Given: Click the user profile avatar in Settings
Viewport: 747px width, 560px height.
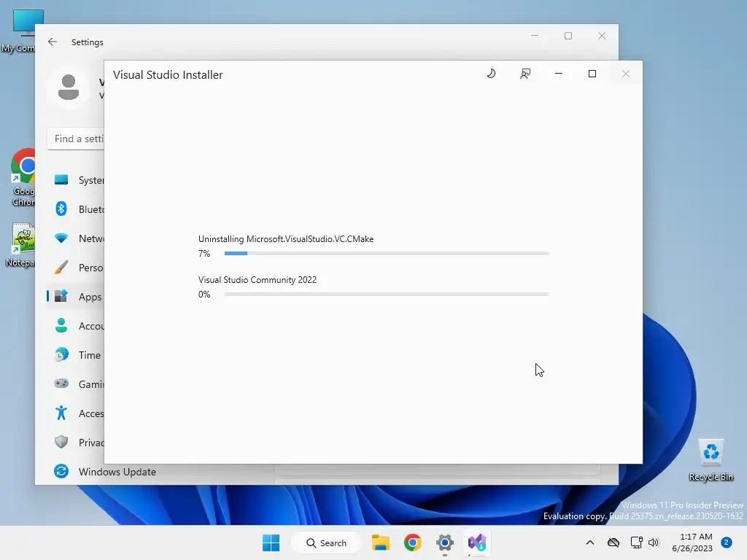Looking at the screenshot, I should click(x=69, y=87).
